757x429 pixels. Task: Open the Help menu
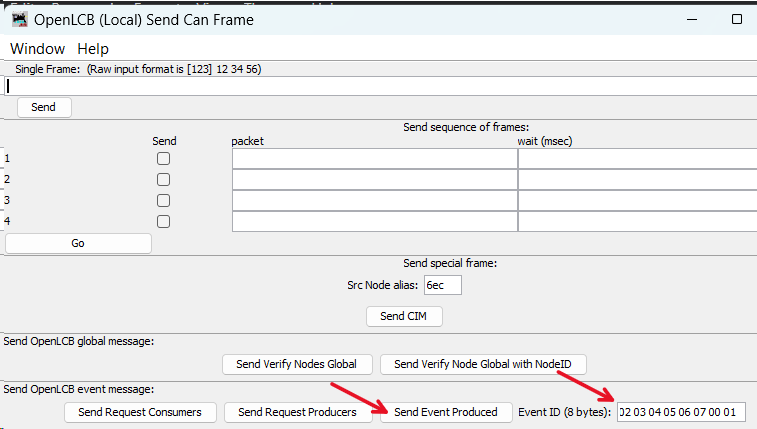93,49
